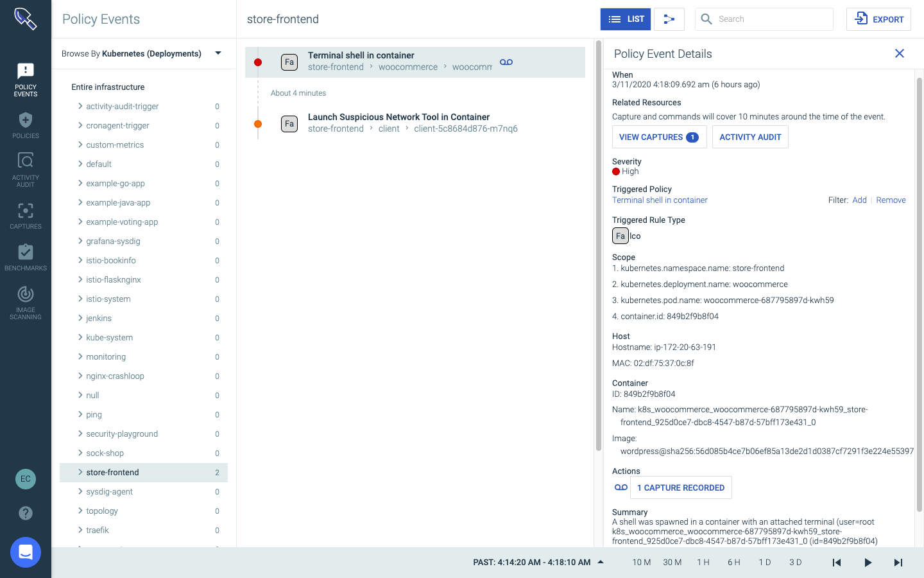924x578 pixels.
Task: Open Captures sidebar icon
Action: click(x=26, y=216)
